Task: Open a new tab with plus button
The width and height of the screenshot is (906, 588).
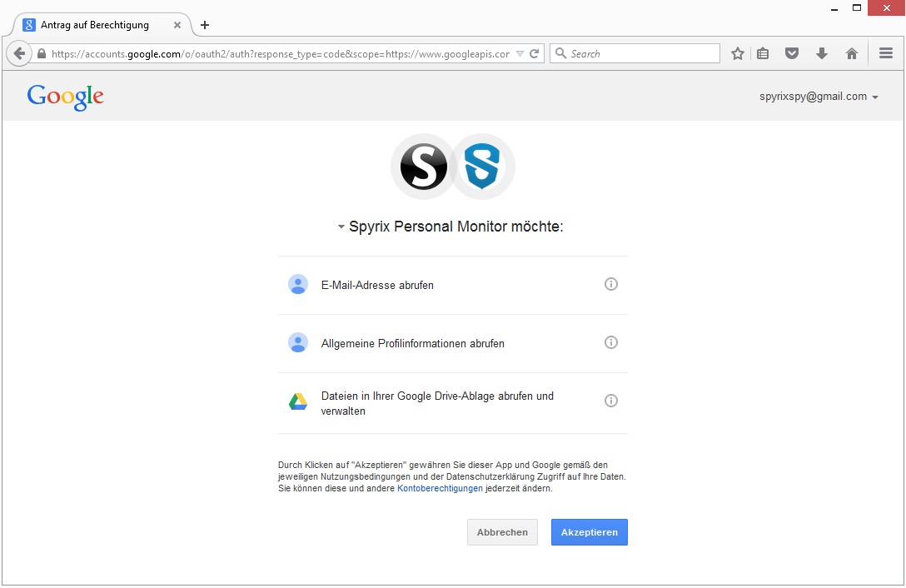Action: pos(205,25)
